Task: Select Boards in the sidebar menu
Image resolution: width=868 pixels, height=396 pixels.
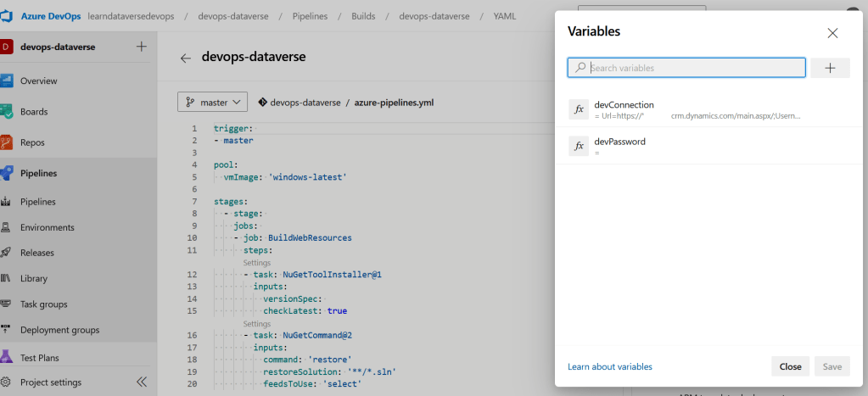Action: [x=34, y=112]
